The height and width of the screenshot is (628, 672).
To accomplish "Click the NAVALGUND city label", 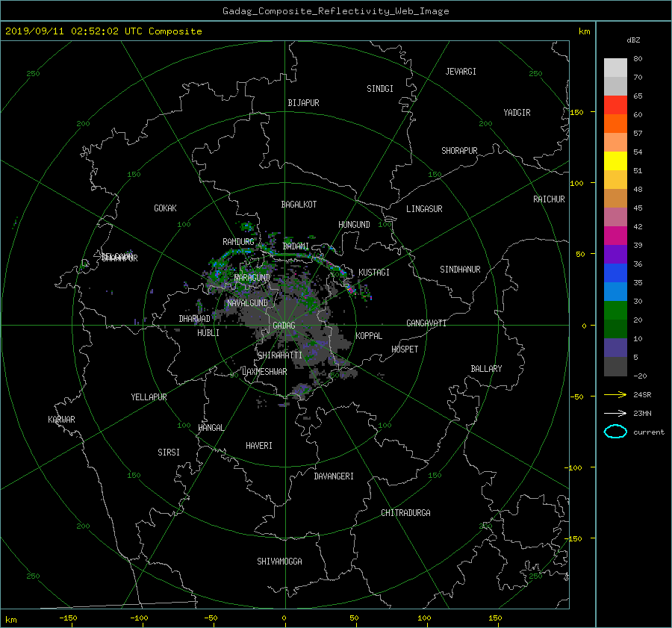I will [247, 303].
